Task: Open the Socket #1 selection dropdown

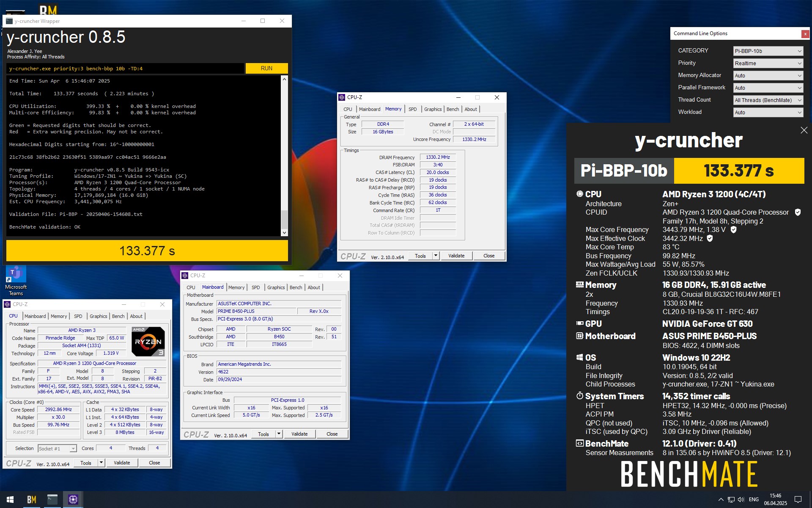Action: 57,448
